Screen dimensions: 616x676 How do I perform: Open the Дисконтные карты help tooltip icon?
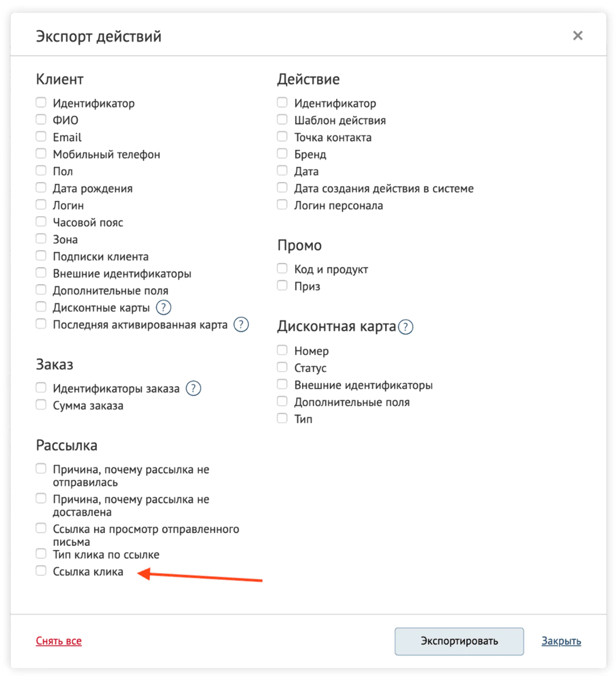163,307
